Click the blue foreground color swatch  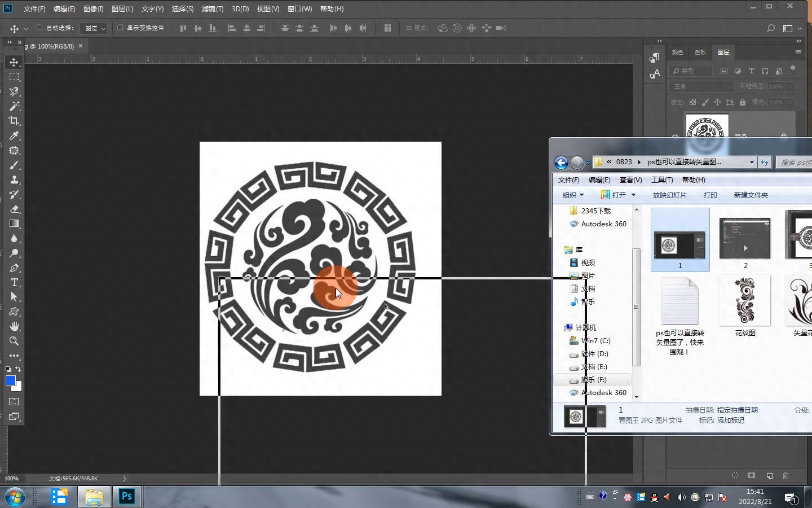pos(10,381)
